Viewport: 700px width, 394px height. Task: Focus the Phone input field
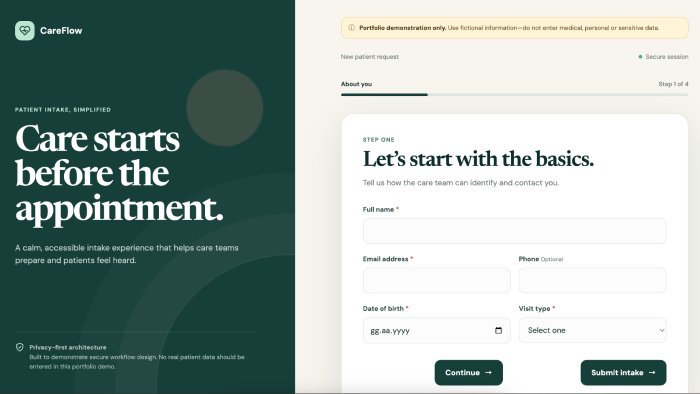click(592, 280)
